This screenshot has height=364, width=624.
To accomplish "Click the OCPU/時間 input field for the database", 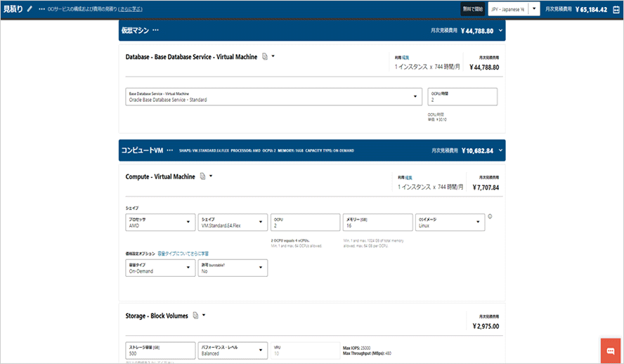I will (x=462, y=97).
